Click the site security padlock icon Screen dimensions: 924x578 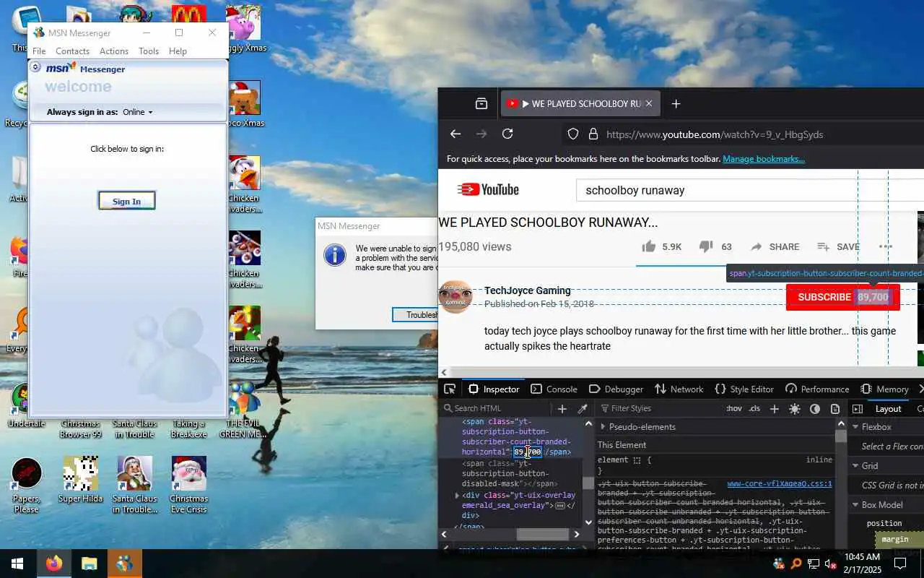click(x=593, y=134)
